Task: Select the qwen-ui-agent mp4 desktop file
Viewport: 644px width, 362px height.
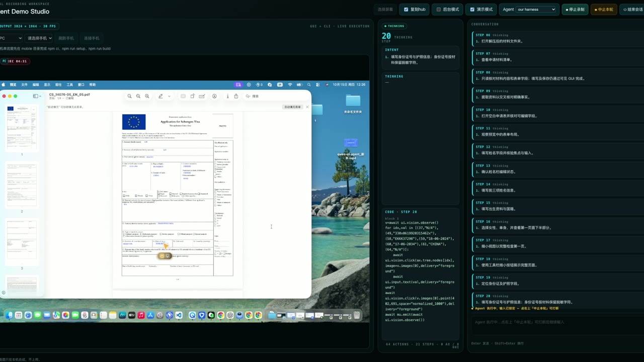Action: click(x=351, y=149)
